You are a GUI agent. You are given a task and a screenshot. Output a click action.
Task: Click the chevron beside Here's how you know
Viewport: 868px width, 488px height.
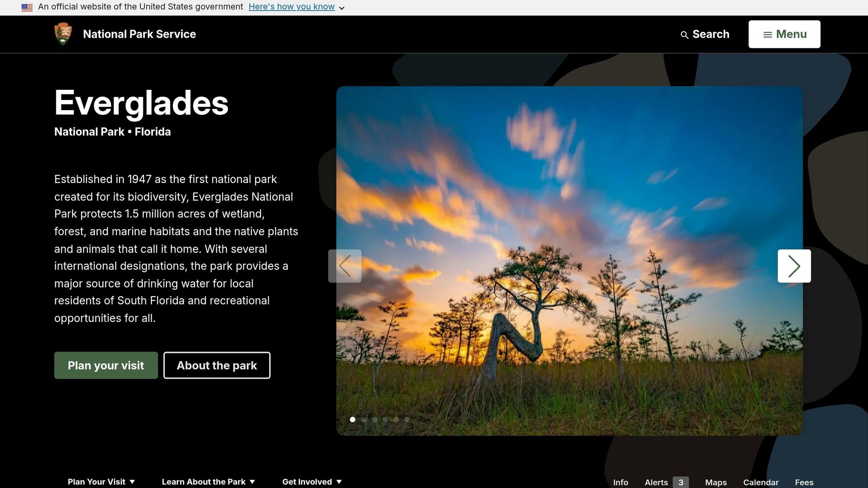pos(342,8)
